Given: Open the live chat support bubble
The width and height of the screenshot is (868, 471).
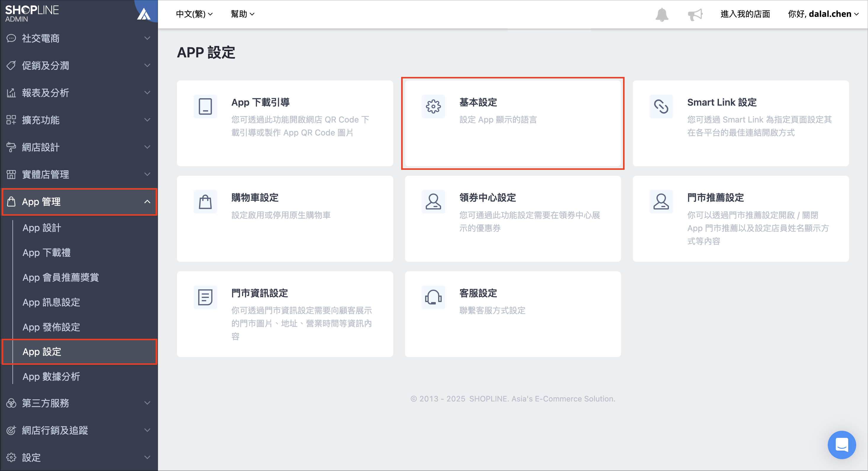Looking at the screenshot, I should (x=841, y=445).
